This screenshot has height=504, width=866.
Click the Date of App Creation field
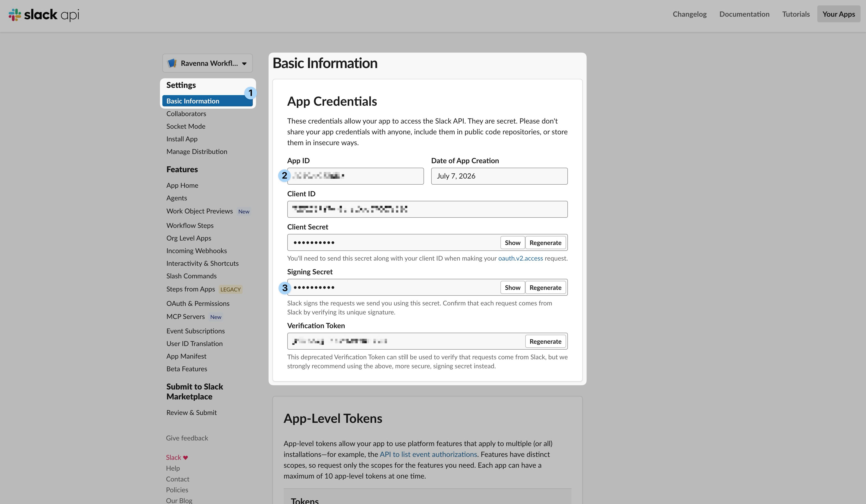499,176
